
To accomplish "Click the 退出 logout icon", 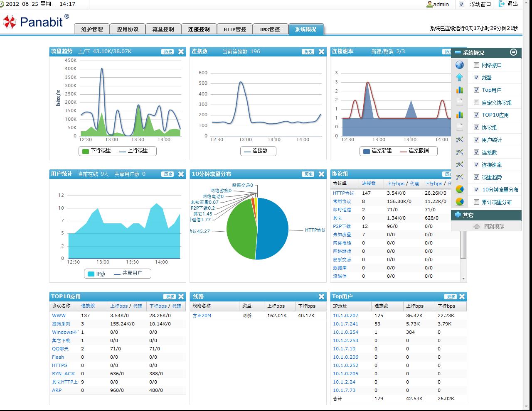I will point(502,4).
